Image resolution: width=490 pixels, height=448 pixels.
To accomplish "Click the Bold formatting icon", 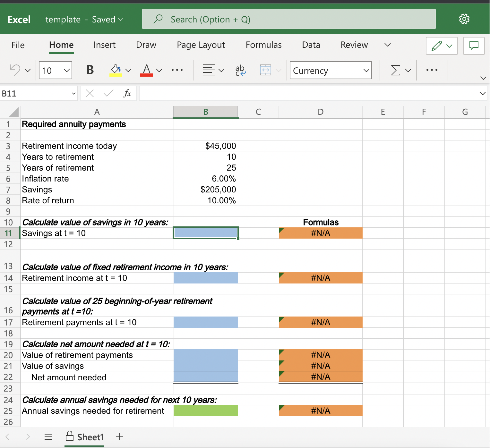I will click(x=90, y=70).
